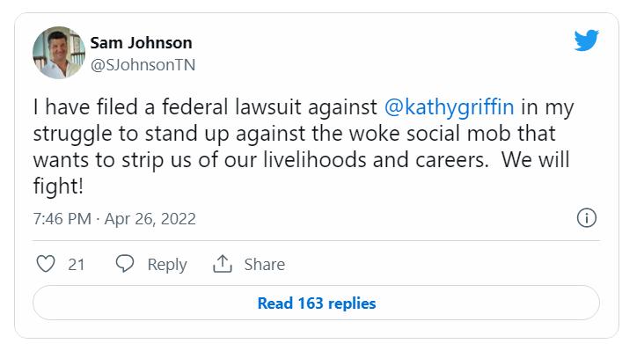Image resolution: width=644 pixels, height=351 pixels.
Task: Open Read 163 replies
Action: point(316,303)
